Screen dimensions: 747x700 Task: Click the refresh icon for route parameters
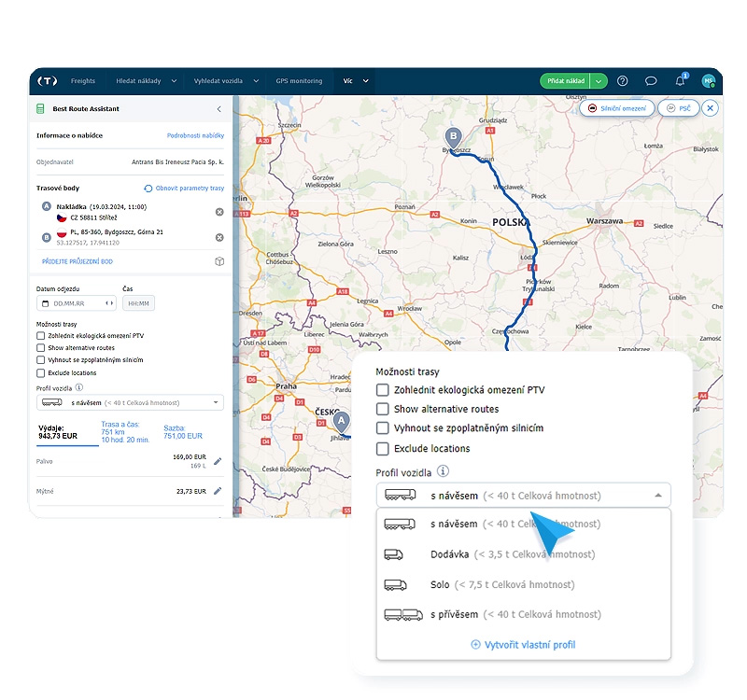[x=148, y=189]
